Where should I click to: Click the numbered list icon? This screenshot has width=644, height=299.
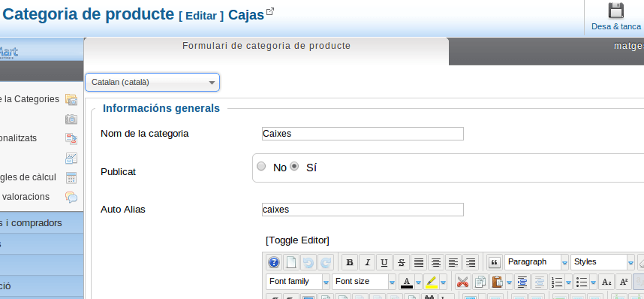click(556, 282)
